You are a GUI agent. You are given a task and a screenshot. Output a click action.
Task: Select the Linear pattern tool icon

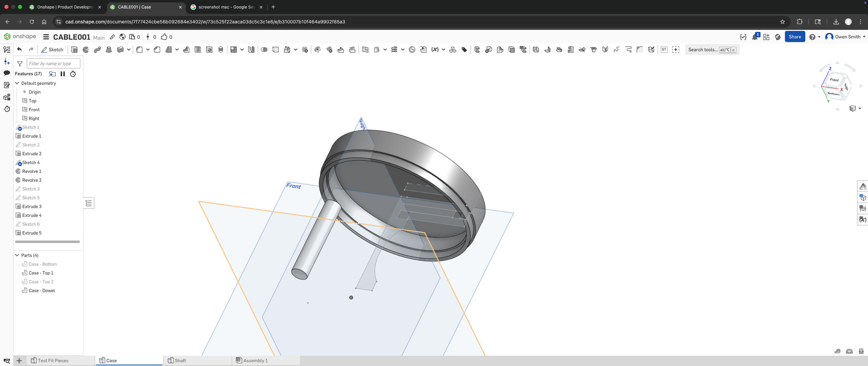(234, 50)
